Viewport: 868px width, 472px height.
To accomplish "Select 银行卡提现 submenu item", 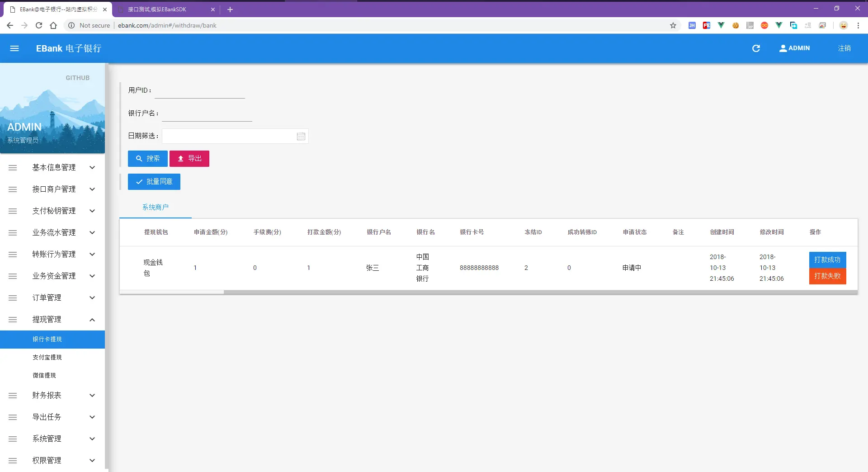I will click(x=52, y=340).
